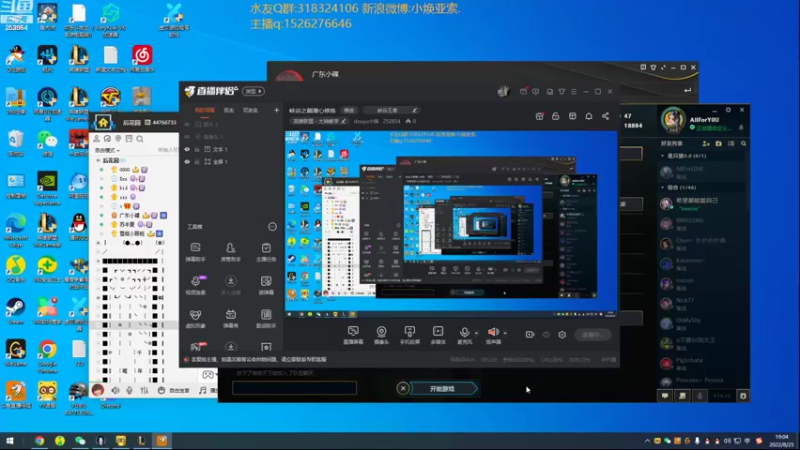Open streaming settings gear icon
The image size is (800, 450).
(x=562, y=335)
